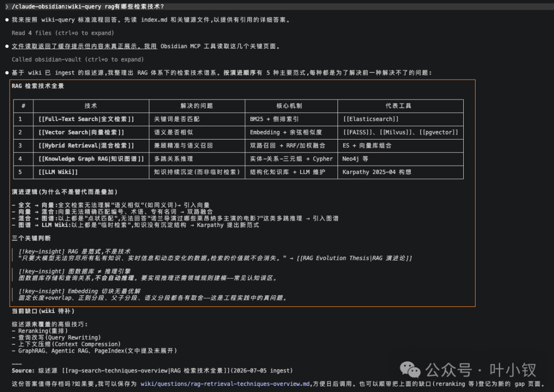Click the "三个关键判断" heading

pyautogui.click(x=31, y=238)
